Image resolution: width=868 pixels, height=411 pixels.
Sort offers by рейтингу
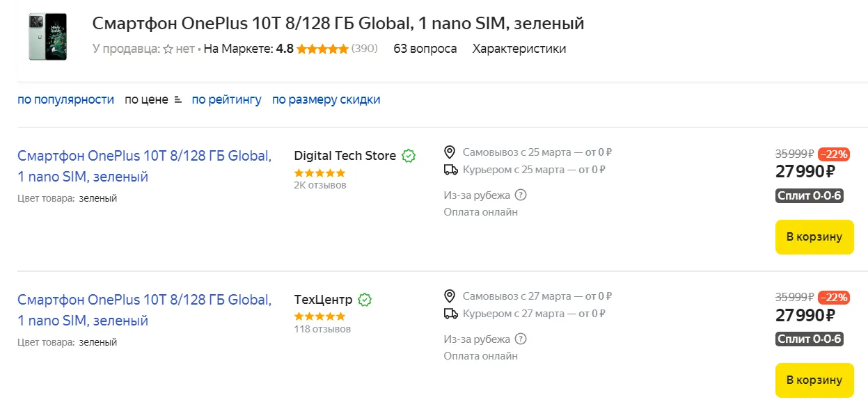tap(226, 99)
